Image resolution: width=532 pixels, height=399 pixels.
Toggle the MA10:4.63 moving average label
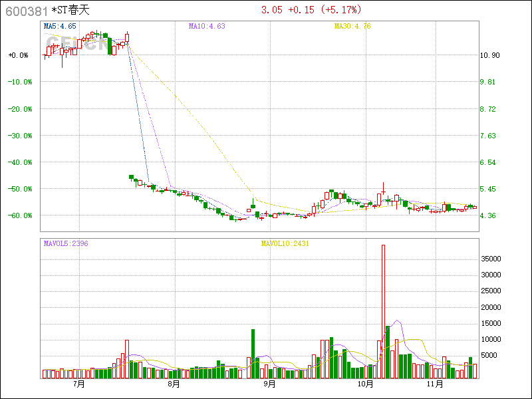207,27
